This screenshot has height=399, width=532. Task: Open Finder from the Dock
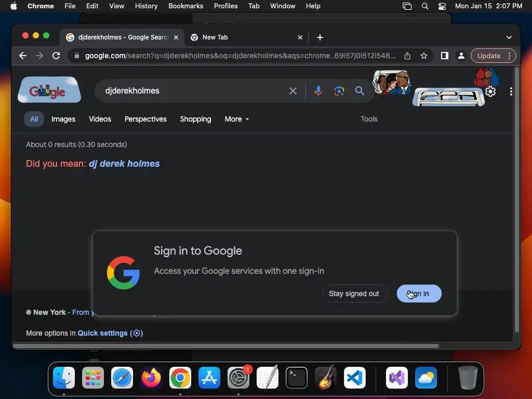coord(64,378)
